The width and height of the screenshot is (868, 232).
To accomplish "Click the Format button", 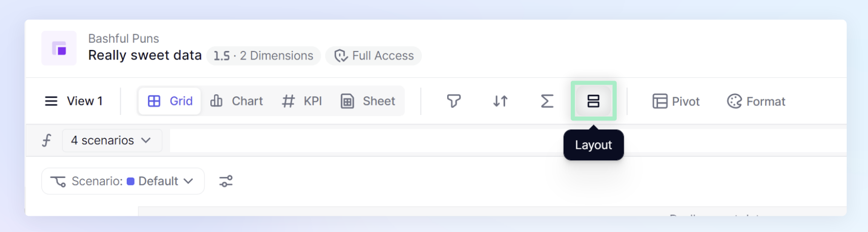I will 756,101.
